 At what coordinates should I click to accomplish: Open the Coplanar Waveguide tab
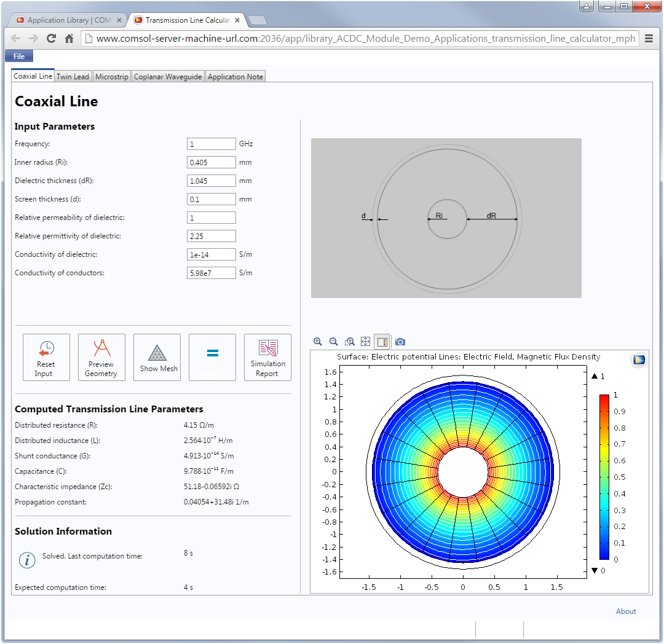click(x=168, y=77)
